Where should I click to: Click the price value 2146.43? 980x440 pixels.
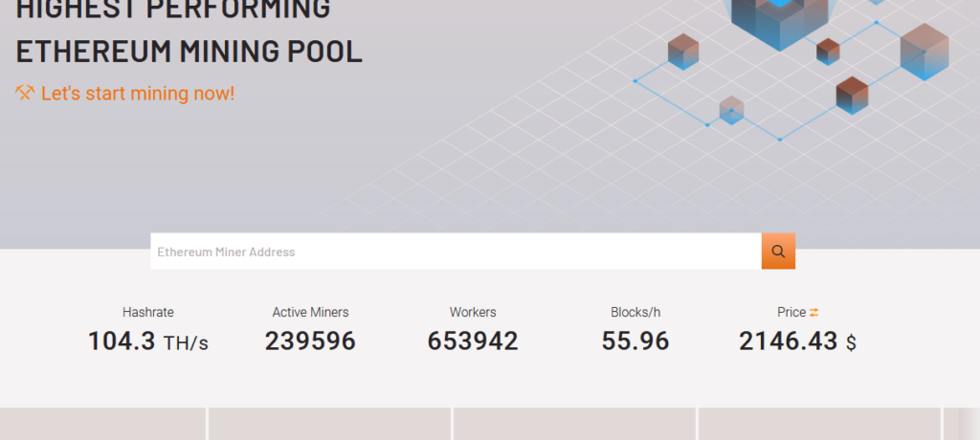[x=788, y=341]
